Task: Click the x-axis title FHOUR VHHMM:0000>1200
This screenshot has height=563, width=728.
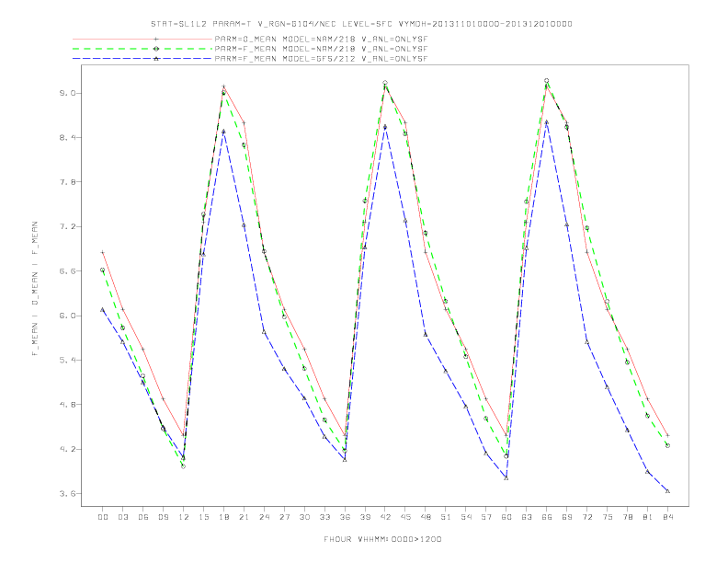Action: pos(382,539)
